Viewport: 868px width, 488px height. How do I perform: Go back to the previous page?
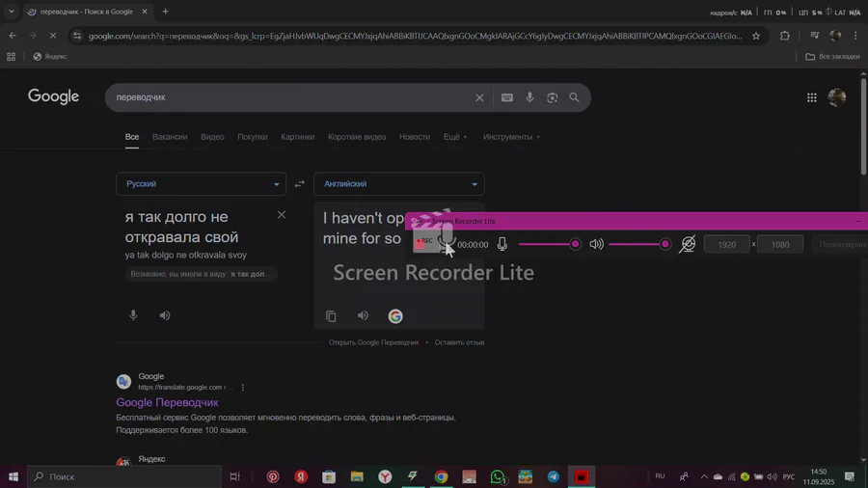tap(13, 36)
